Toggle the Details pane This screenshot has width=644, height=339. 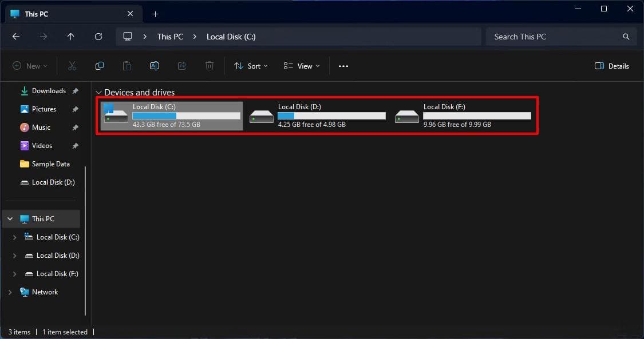[x=611, y=66]
